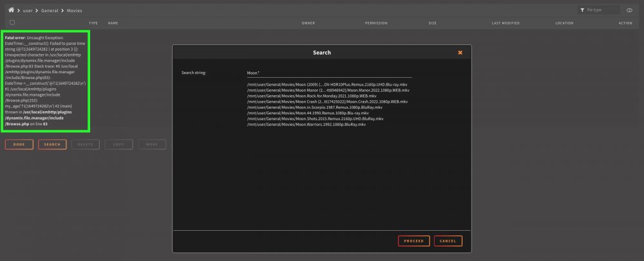644x261 pixels.
Task: Click the 'Fatal error' heading text
Action: (15, 38)
